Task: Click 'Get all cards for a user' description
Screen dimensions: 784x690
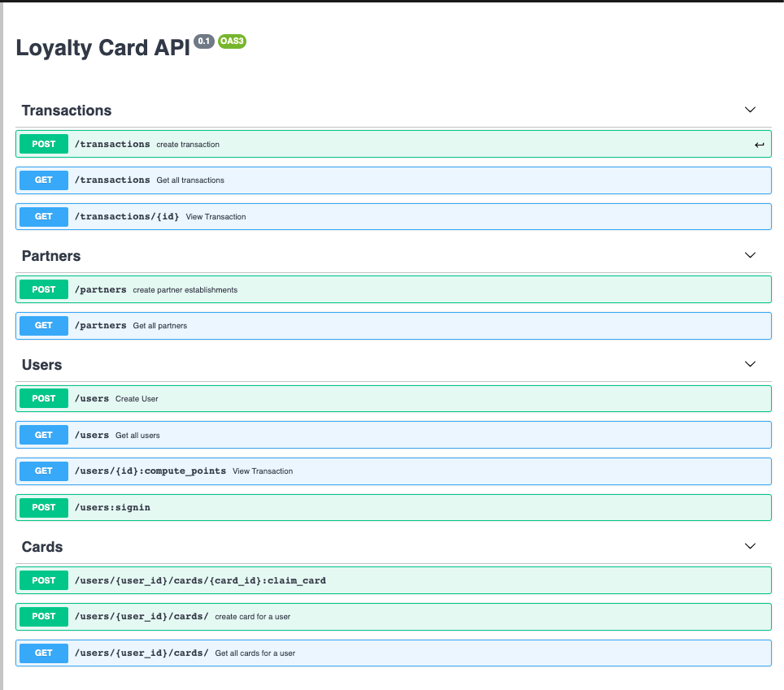Action: coord(255,653)
